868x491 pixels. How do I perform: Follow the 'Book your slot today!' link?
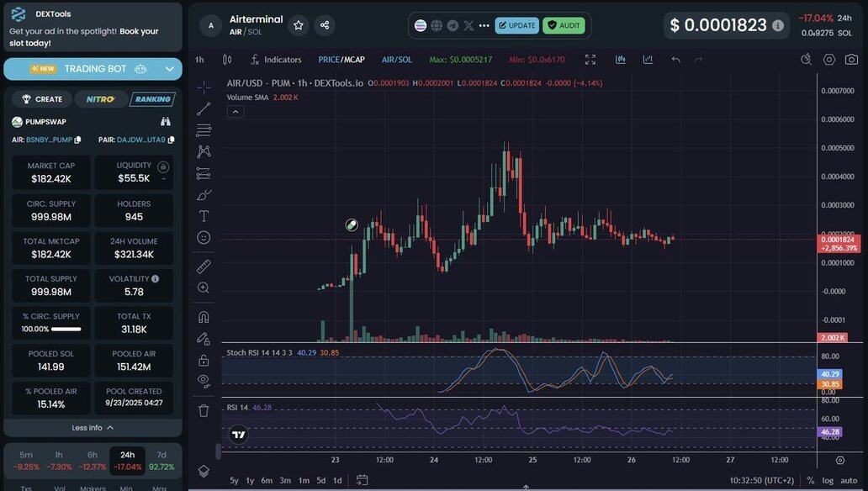(85, 37)
